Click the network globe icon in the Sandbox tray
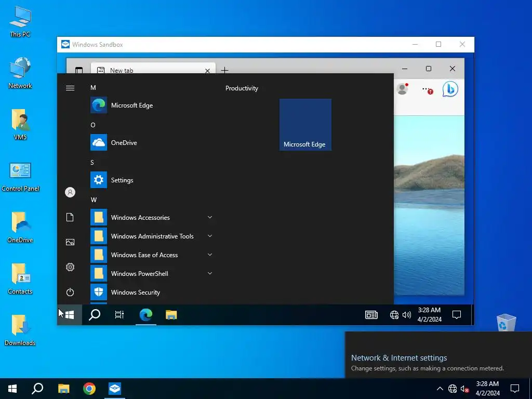 tap(394, 315)
